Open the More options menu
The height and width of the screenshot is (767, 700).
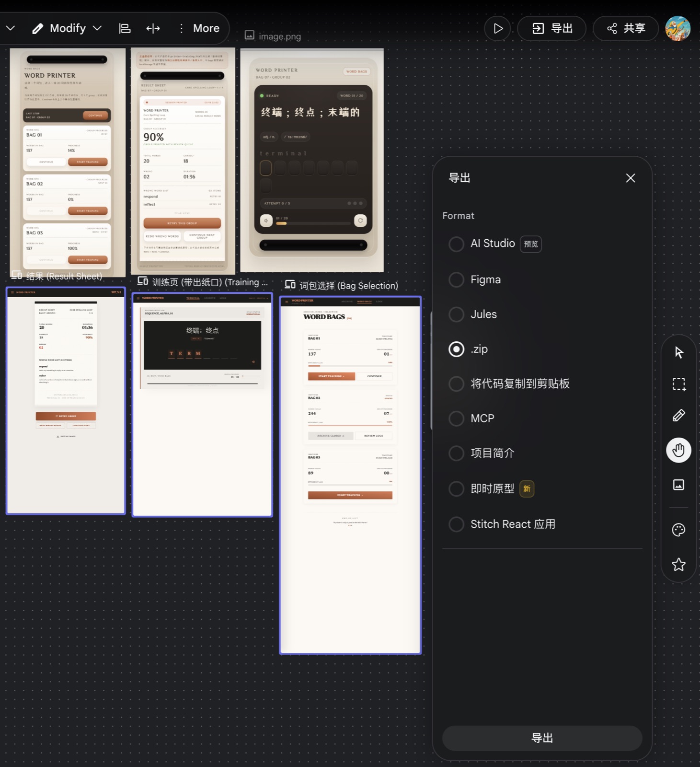coord(199,28)
